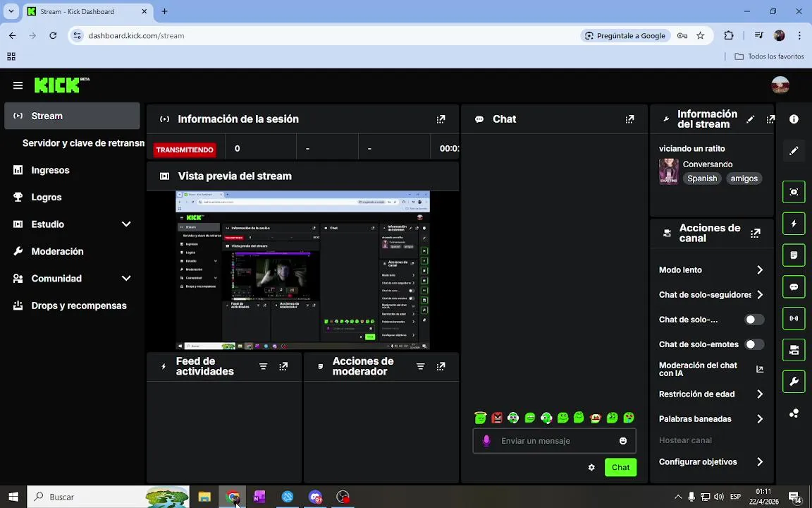This screenshot has height=508, width=812.
Task: Open the emoji picker in chat input
Action: coord(623,440)
